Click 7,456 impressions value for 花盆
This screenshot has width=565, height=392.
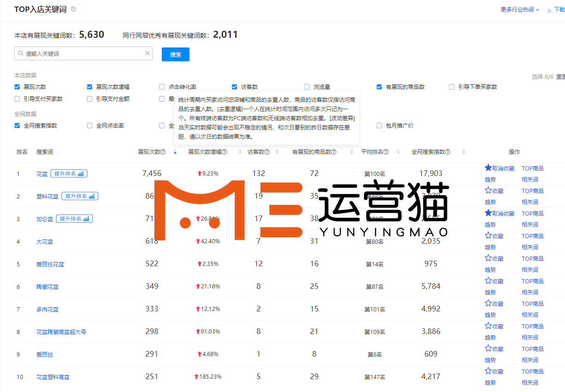152,174
